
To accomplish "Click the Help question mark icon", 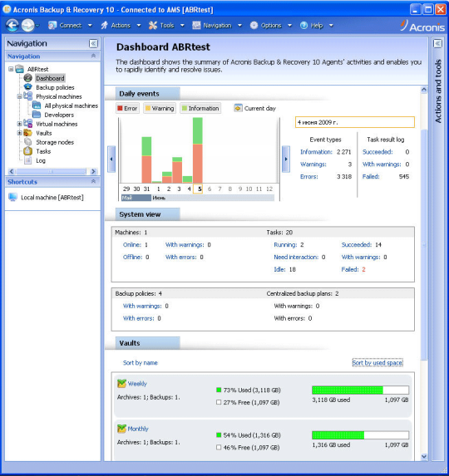I will (x=303, y=26).
